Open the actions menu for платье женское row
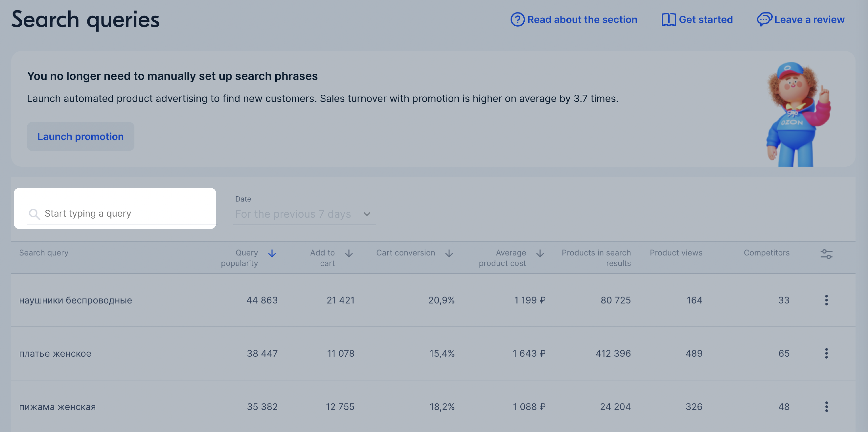Screen dimensions: 868x432 [826, 353]
